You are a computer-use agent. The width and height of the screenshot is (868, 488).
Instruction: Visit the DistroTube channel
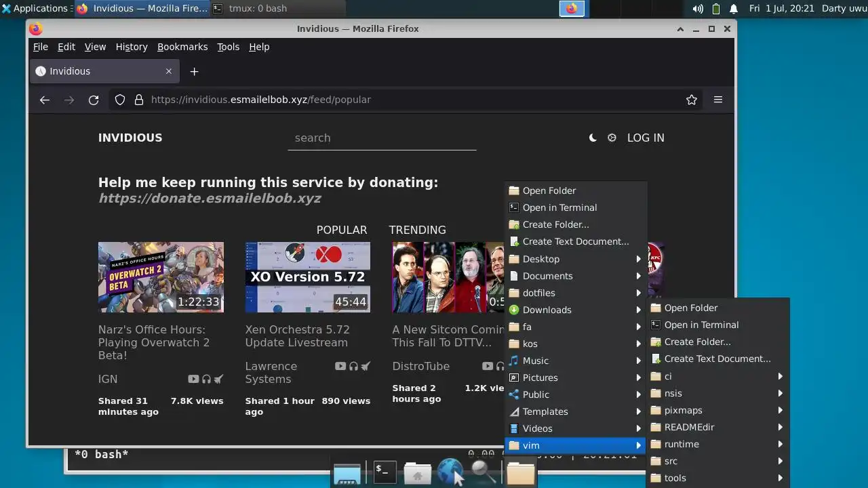click(x=421, y=366)
